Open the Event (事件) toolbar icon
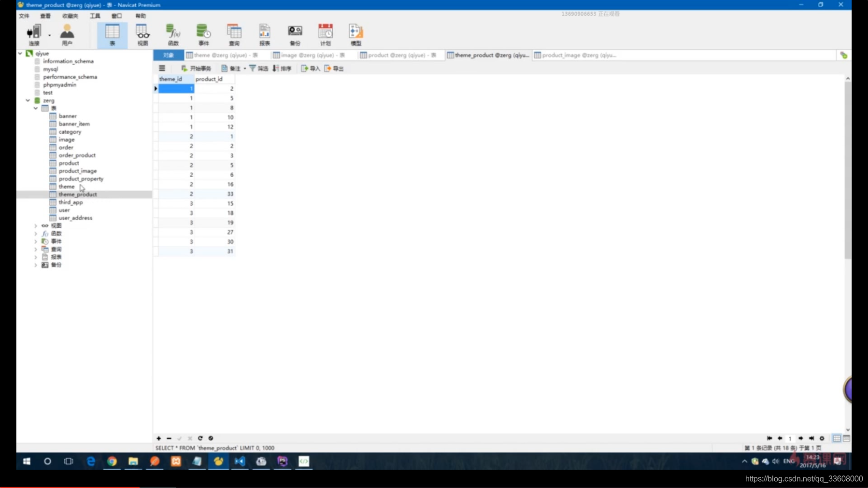Image resolution: width=868 pixels, height=488 pixels. click(x=203, y=35)
